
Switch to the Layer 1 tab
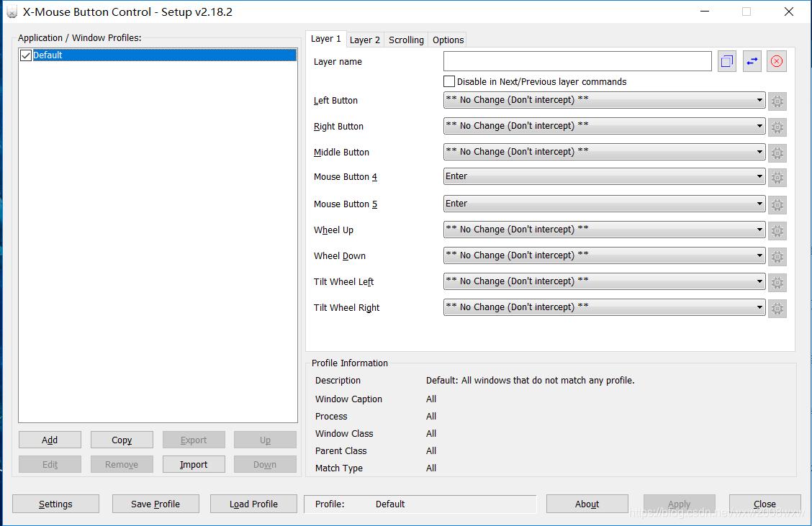click(x=325, y=39)
